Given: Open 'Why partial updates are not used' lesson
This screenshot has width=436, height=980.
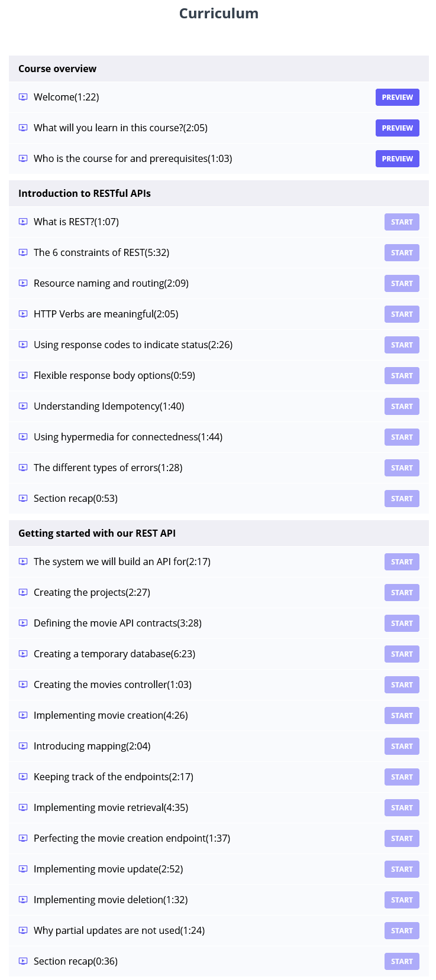Looking at the screenshot, I should (x=119, y=930).
